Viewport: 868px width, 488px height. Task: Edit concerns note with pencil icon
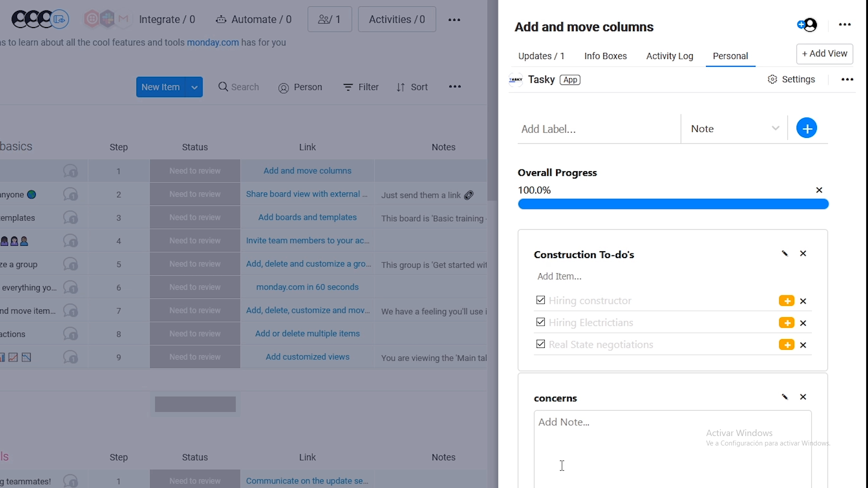(x=785, y=397)
